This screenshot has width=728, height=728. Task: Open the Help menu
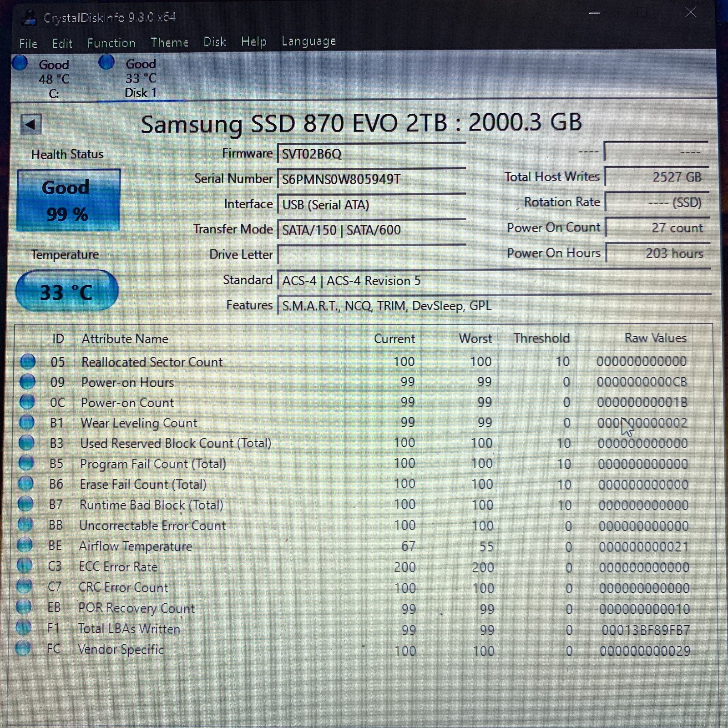[x=253, y=42]
